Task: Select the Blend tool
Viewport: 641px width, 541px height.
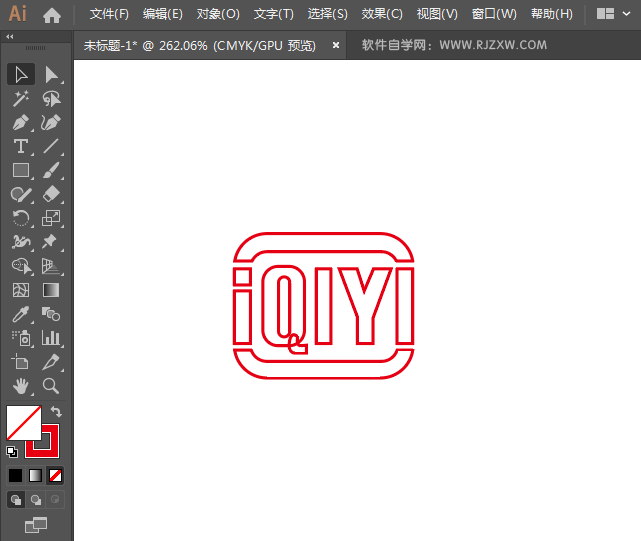Action: pos(52,314)
